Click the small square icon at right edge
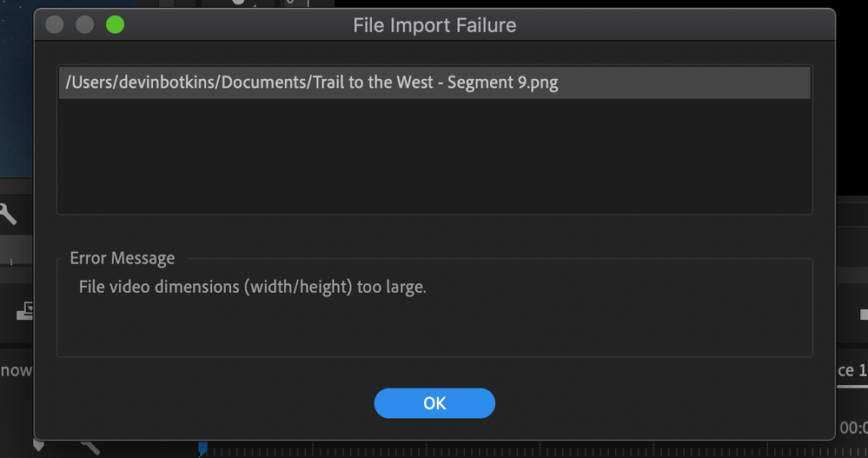The height and width of the screenshot is (458, 868). 864,313
